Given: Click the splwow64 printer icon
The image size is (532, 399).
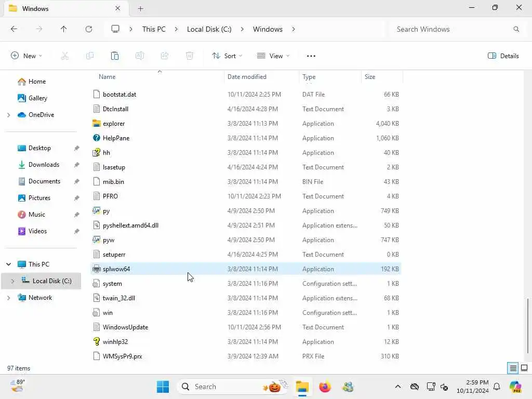Looking at the screenshot, I should click(x=96, y=269).
